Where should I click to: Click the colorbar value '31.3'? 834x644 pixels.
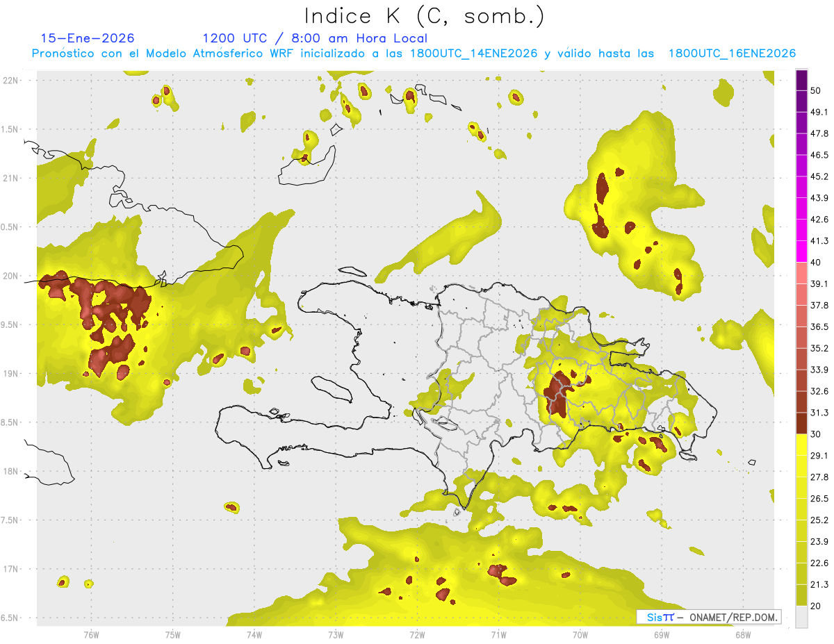pos(819,413)
